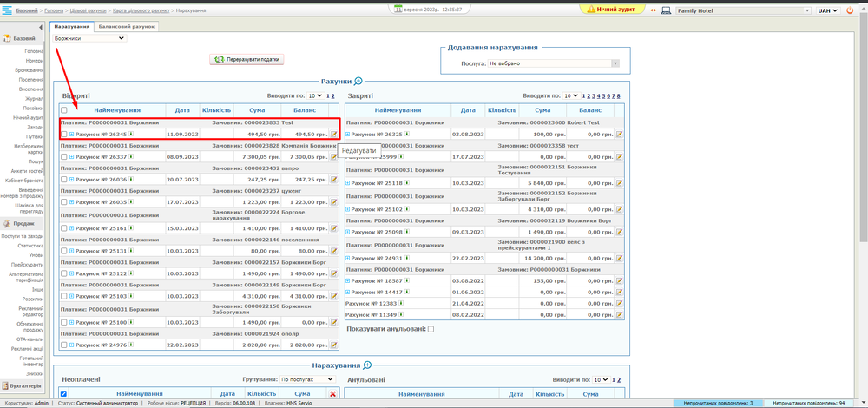This screenshot has height=408, width=868.
Task: Expand Рахунок № 26036 row details
Action: [x=72, y=180]
